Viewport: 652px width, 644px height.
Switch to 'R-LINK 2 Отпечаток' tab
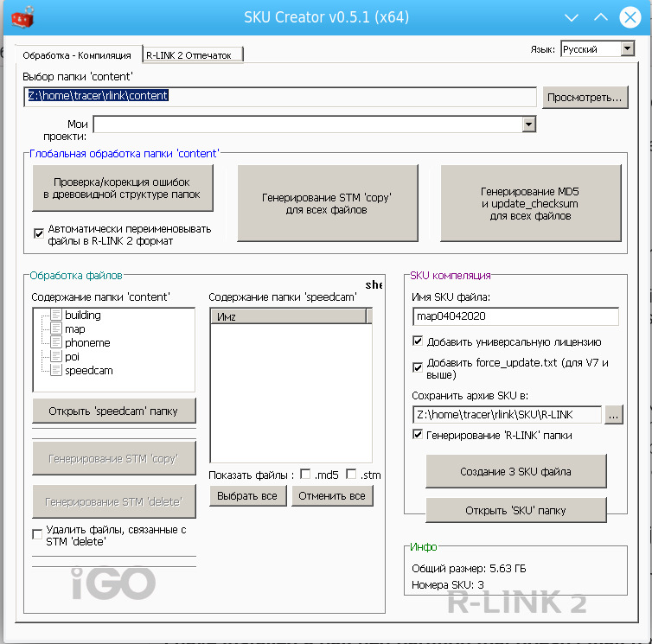193,54
